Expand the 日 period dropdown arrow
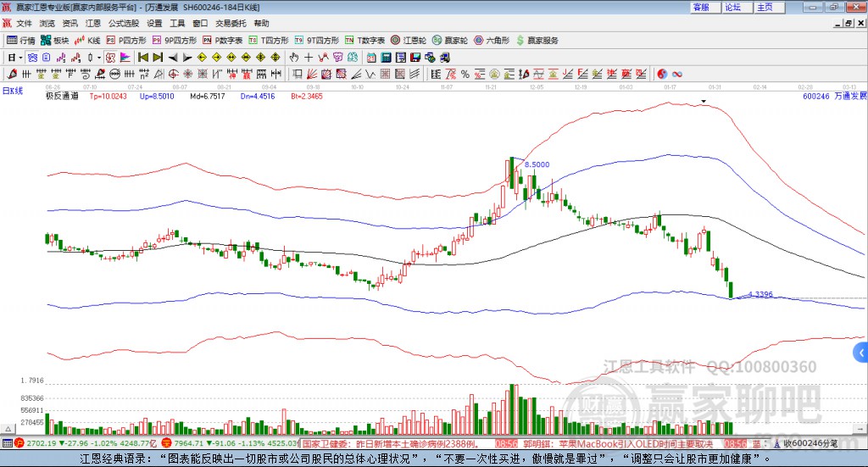Viewport: 868px width, 467px height. click(20, 57)
